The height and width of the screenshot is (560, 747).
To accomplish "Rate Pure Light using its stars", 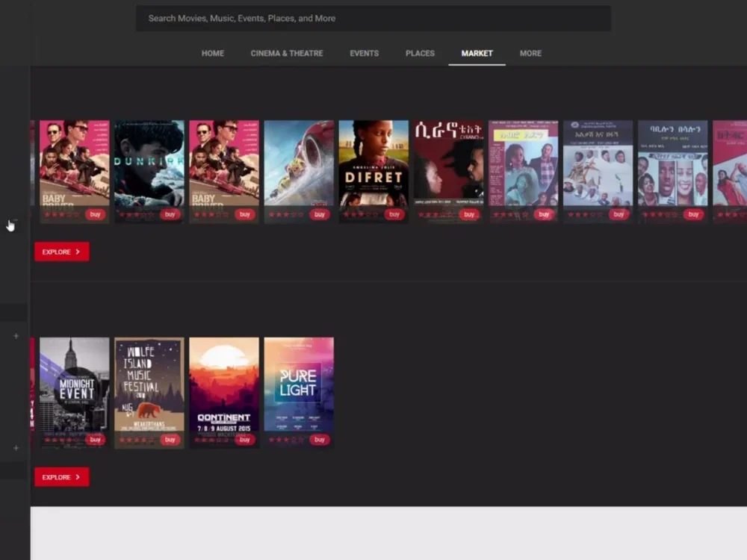I will point(286,440).
